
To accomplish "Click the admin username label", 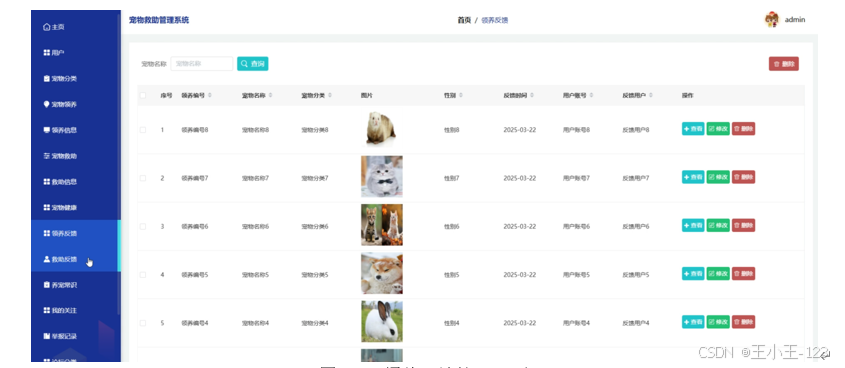I will (x=794, y=20).
